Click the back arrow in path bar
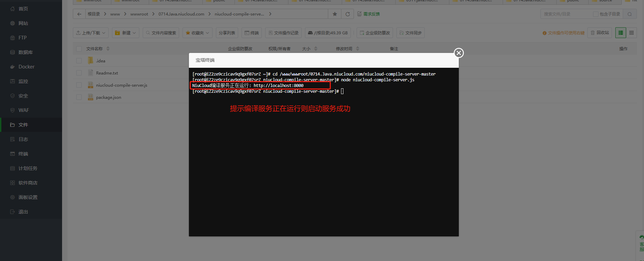This screenshot has height=261, width=644. pyautogui.click(x=79, y=14)
